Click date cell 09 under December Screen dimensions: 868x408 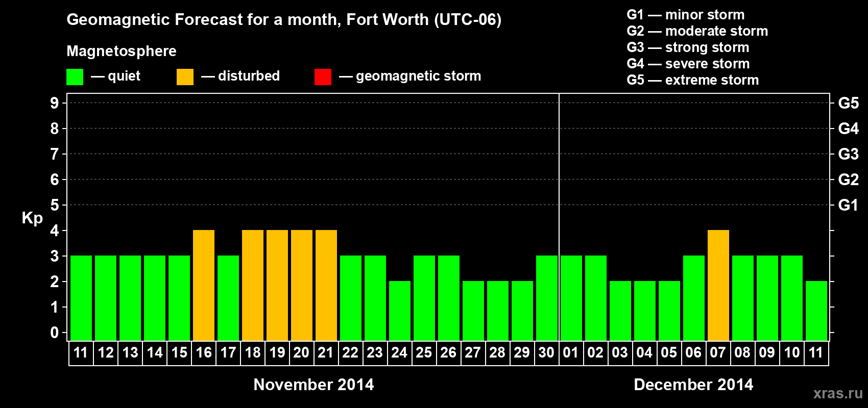coord(767,353)
